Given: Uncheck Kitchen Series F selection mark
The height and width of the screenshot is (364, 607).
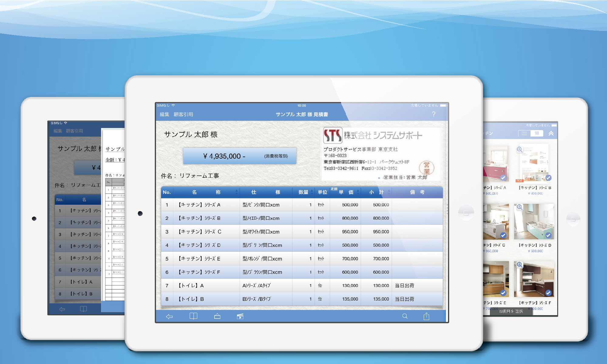Looking at the screenshot, I should pos(548,293).
